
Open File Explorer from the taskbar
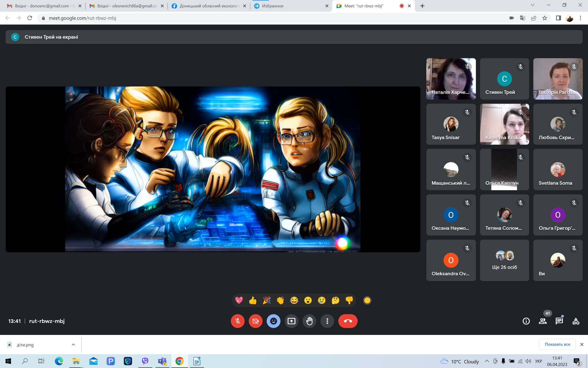point(76,361)
